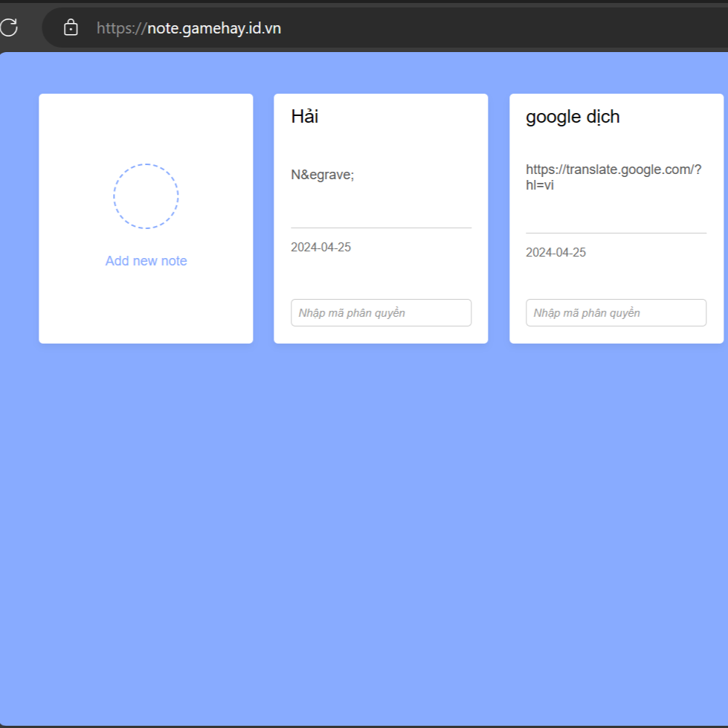Click the "Add new note" text label
Screen dimensions: 728x728
(x=146, y=261)
